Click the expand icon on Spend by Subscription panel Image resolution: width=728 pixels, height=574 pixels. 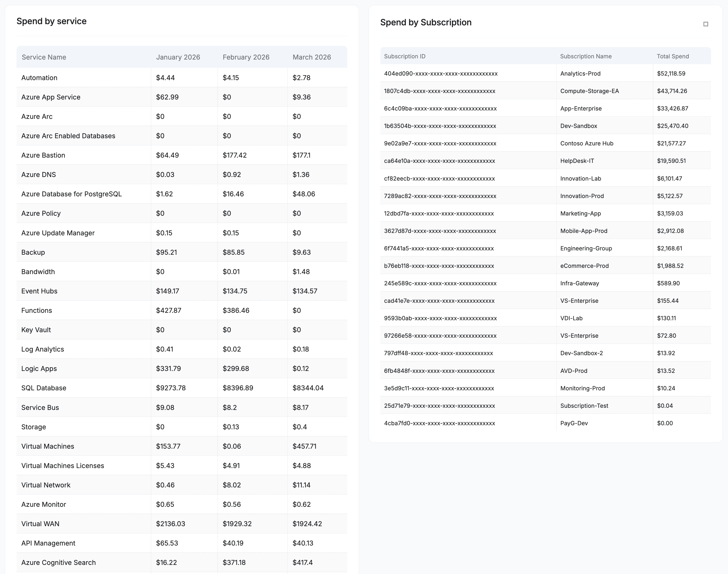[706, 24]
